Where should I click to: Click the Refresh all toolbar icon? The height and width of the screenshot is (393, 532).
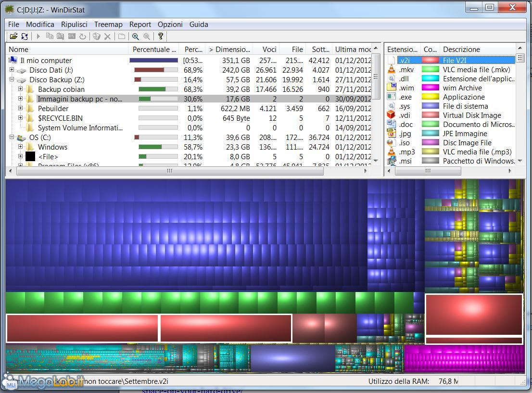(x=25, y=36)
